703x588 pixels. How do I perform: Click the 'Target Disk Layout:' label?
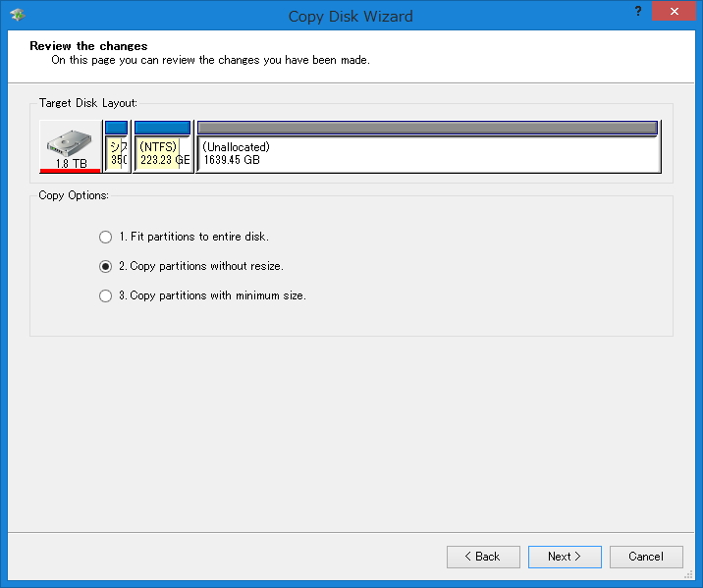click(x=88, y=103)
